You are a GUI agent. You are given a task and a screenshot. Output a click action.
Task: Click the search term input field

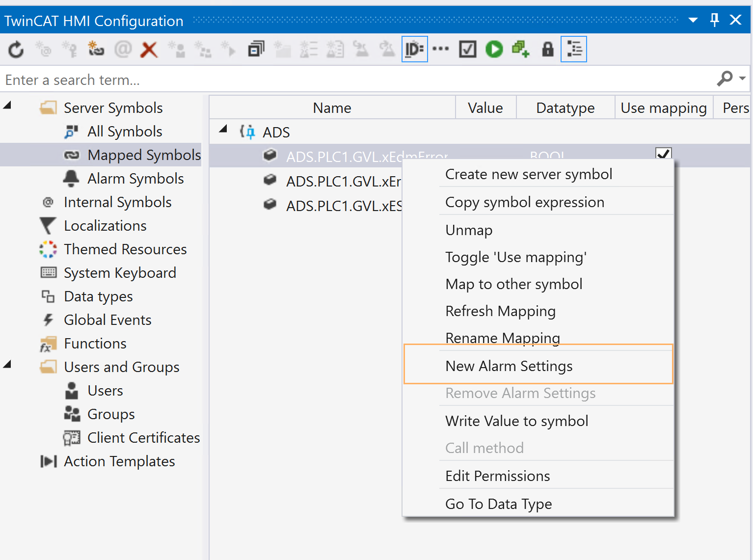(358, 80)
